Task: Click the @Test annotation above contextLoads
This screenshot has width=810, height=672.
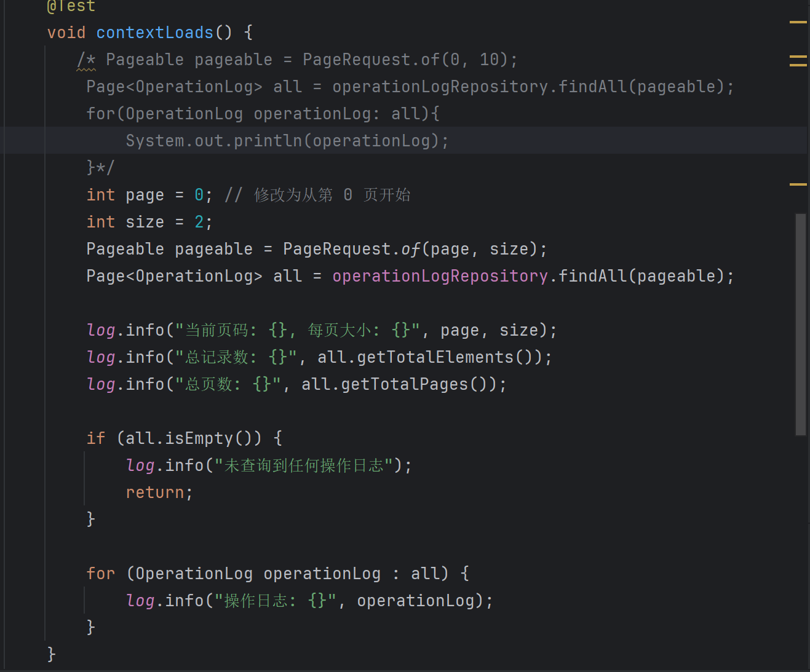Action: [x=69, y=6]
